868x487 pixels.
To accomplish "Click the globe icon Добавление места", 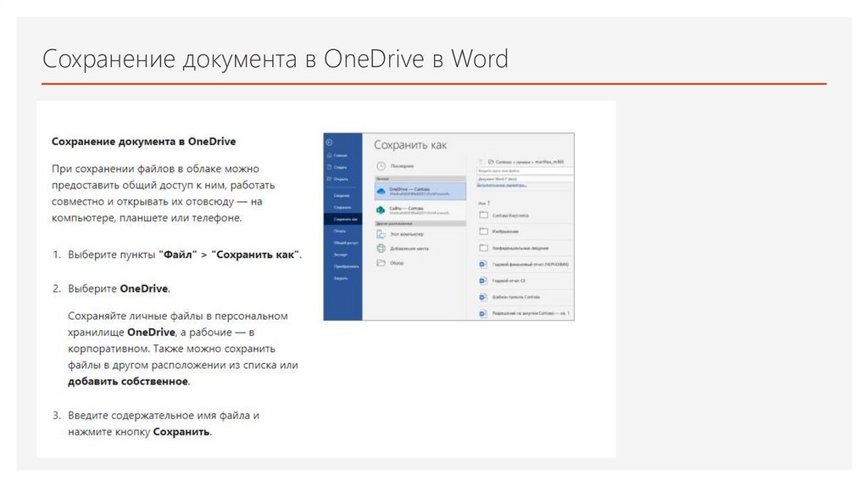I will point(381,249).
